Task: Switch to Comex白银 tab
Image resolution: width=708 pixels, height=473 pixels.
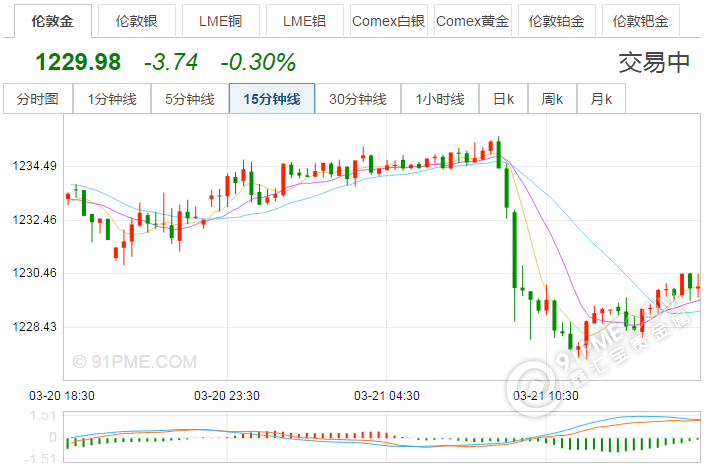Action: tap(389, 21)
